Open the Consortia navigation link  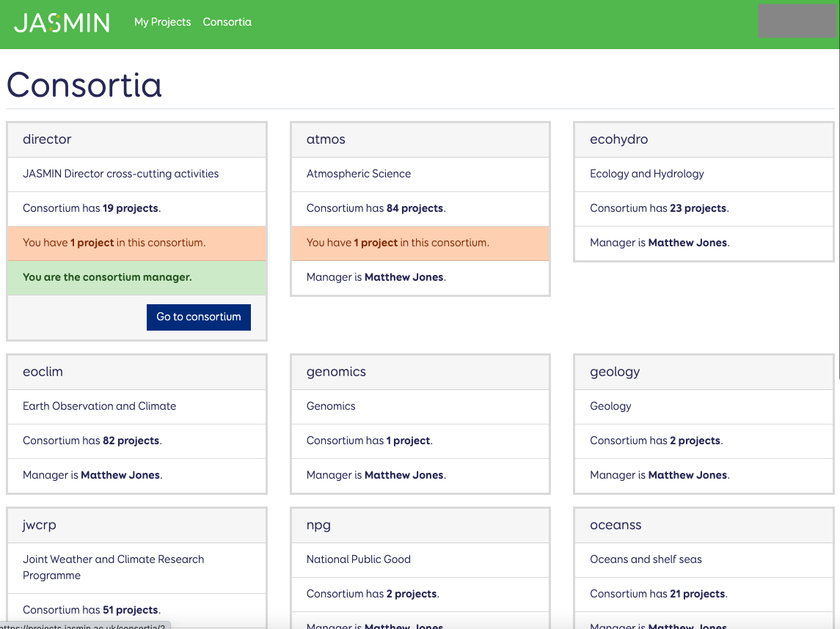pyautogui.click(x=227, y=22)
